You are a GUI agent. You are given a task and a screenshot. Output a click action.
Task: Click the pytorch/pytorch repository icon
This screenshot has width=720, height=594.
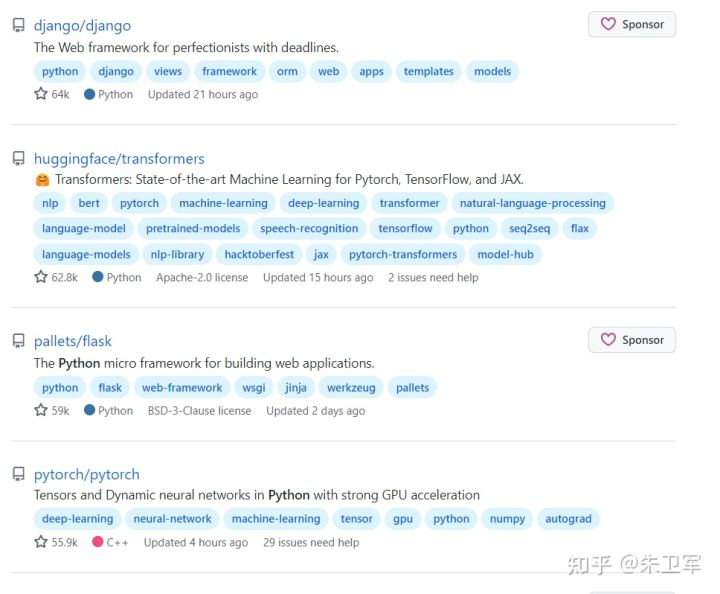[18, 474]
